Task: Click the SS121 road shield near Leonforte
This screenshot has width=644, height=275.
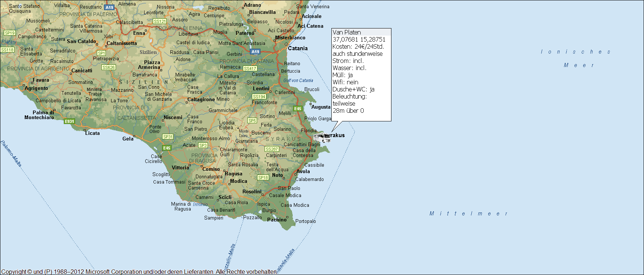Action: pos(159,21)
